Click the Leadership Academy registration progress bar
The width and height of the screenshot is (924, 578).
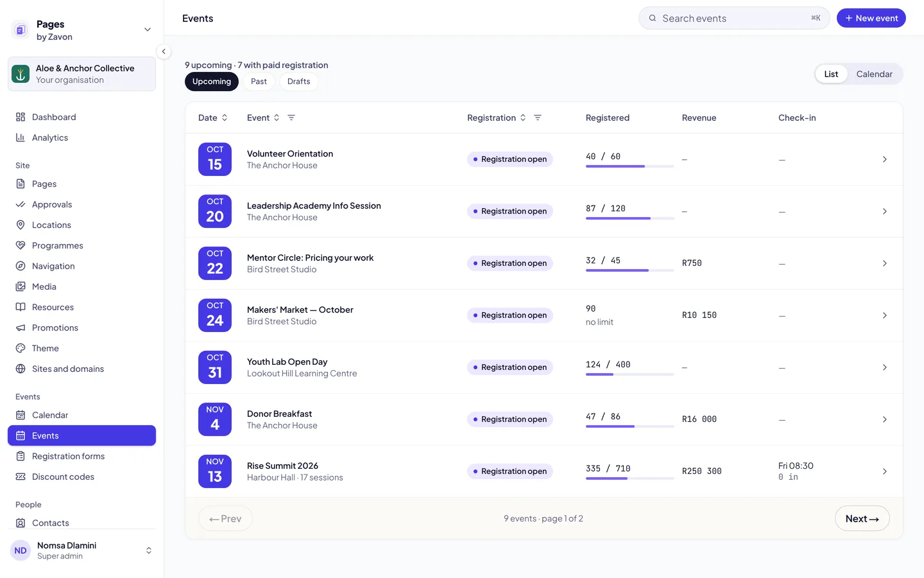click(x=630, y=218)
